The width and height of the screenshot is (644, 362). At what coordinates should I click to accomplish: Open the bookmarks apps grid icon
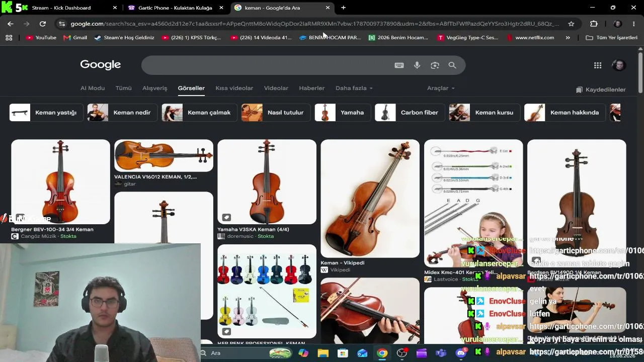(9, 38)
